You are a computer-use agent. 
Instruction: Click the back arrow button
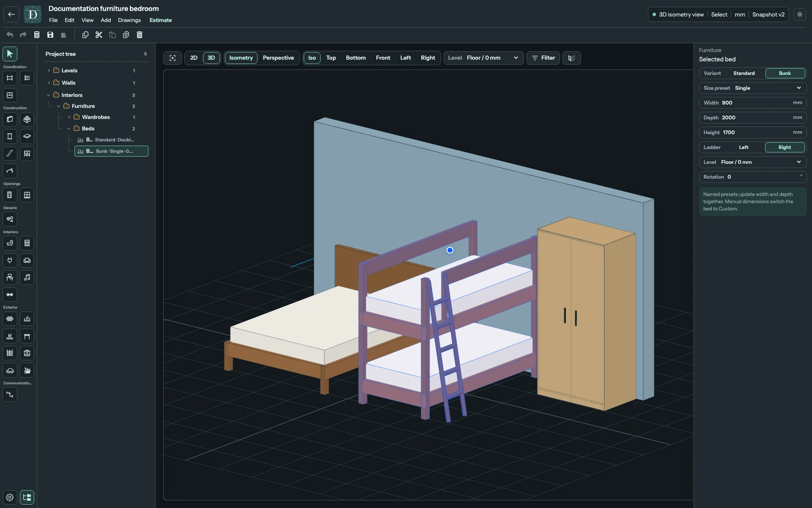click(11, 14)
